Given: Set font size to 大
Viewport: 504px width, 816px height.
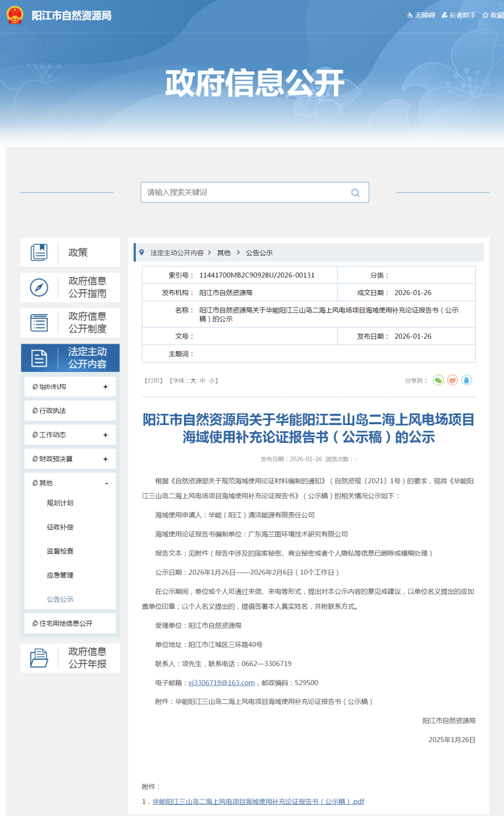Looking at the screenshot, I should click(193, 381).
